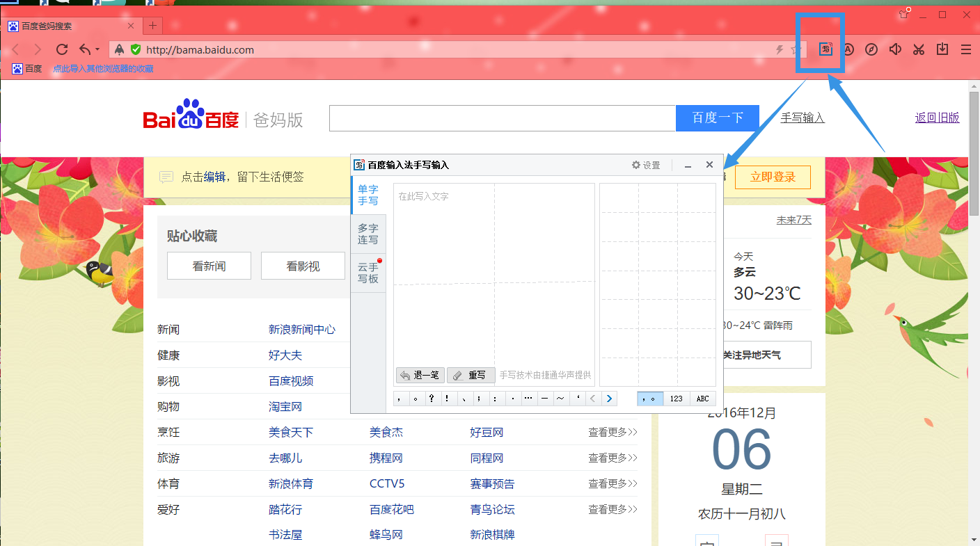
Task: Click the 退一笔 undo stroke button
Action: 420,376
